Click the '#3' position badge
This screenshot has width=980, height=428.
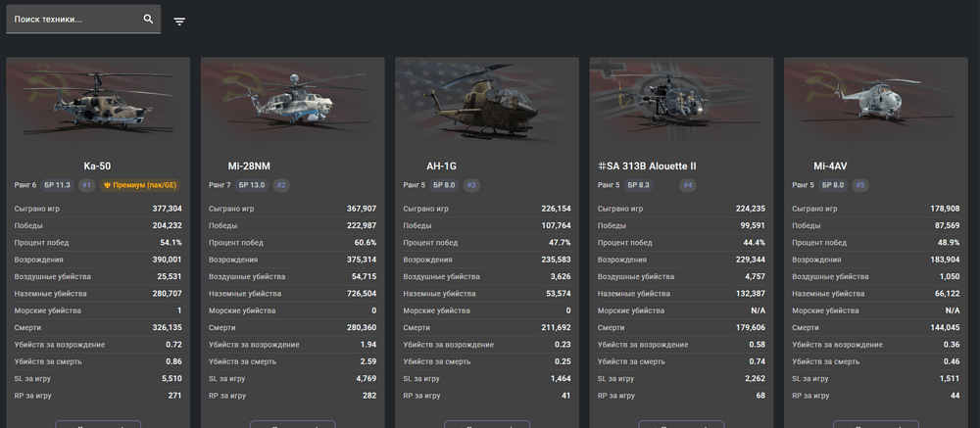(472, 185)
